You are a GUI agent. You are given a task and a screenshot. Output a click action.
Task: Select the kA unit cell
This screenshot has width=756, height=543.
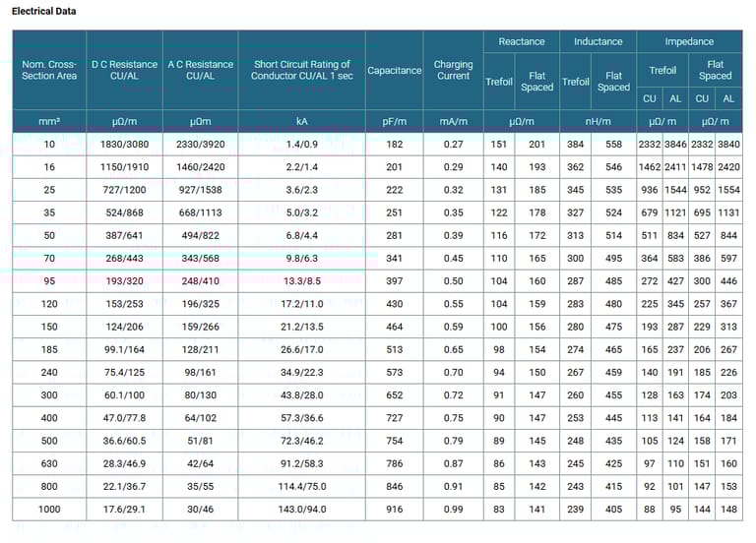pyautogui.click(x=301, y=121)
